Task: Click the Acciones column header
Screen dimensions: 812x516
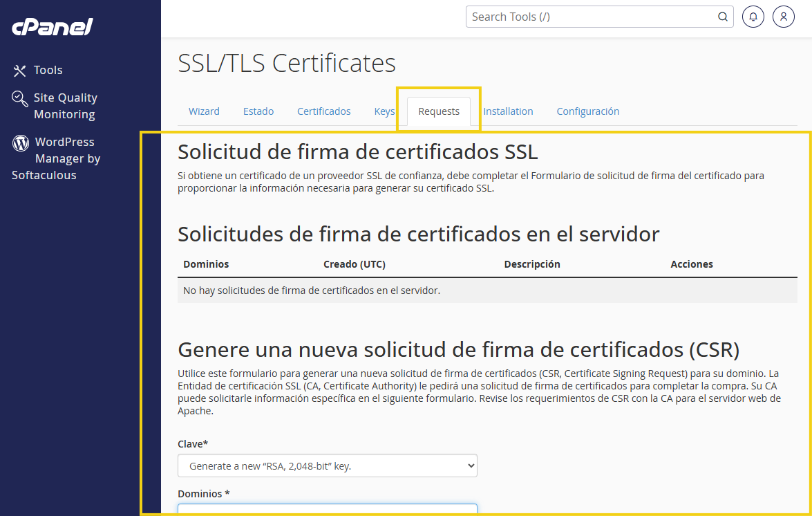Action: pyautogui.click(x=691, y=264)
